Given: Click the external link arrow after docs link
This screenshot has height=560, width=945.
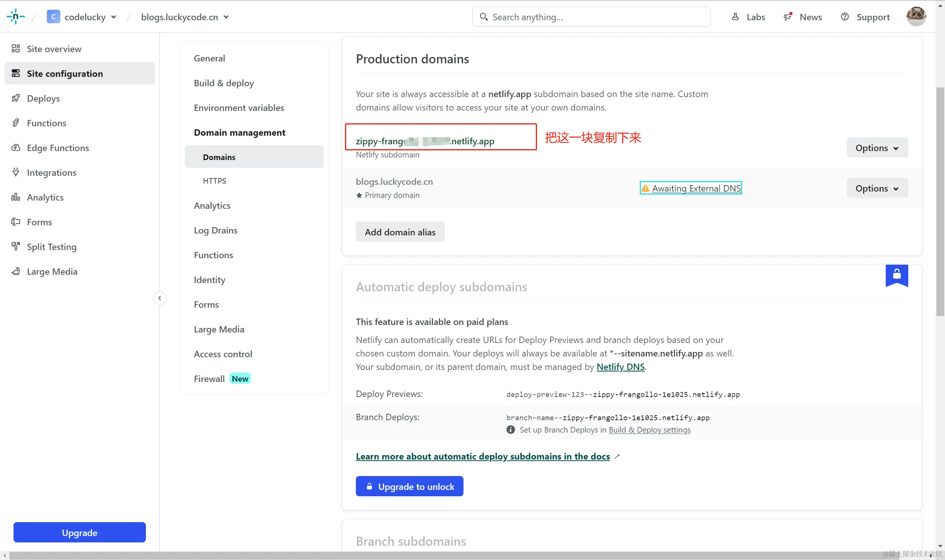Looking at the screenshot, I should pyautogui.click(x=617, y=456).
